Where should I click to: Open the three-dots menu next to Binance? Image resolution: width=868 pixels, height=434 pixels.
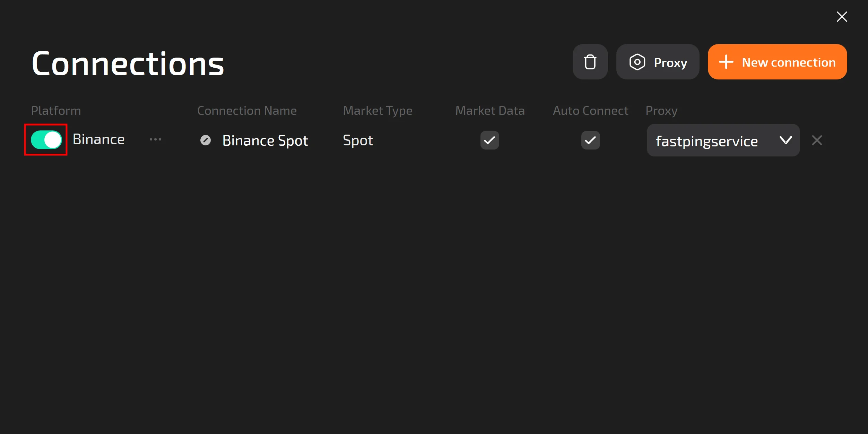click(x=155, y=139)
